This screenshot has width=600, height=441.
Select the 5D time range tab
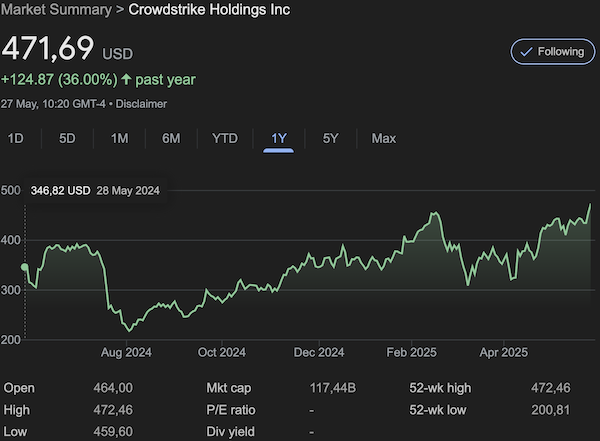coord(67,138)
